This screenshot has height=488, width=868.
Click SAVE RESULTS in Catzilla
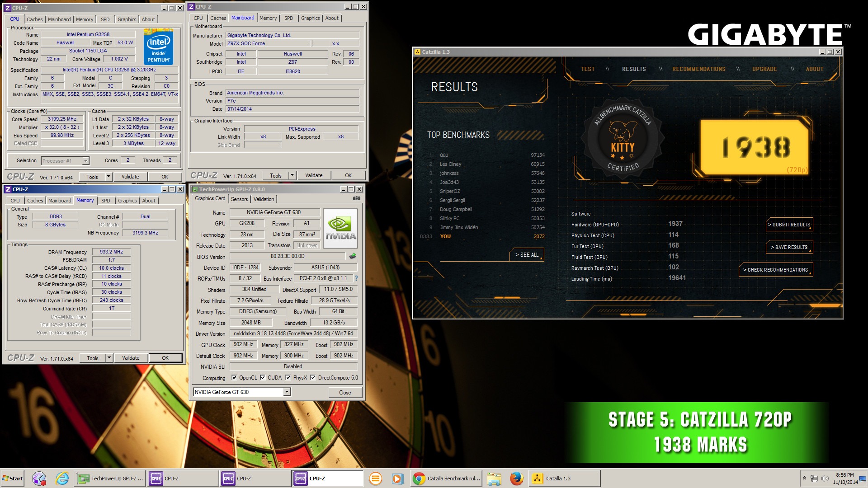click(789, 247)
